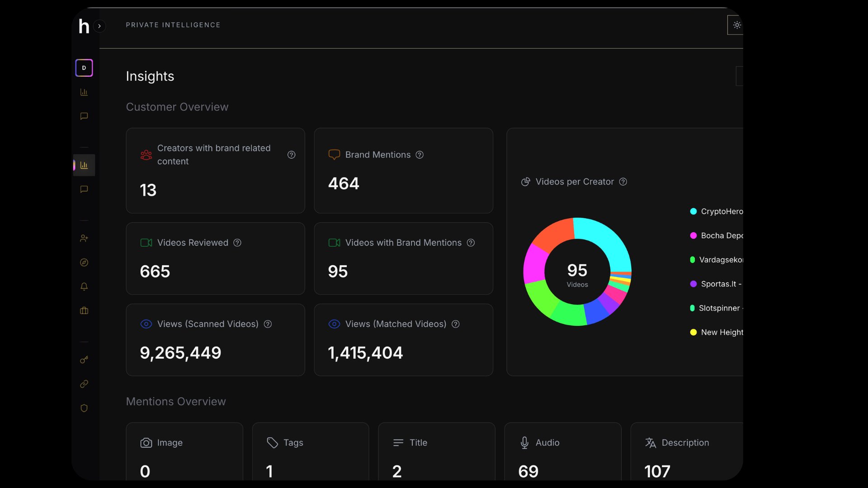The width and height of the screenshot is (868, 488).
Task: Open the compass discover sidebar icon
Action: tap(84, 263)
